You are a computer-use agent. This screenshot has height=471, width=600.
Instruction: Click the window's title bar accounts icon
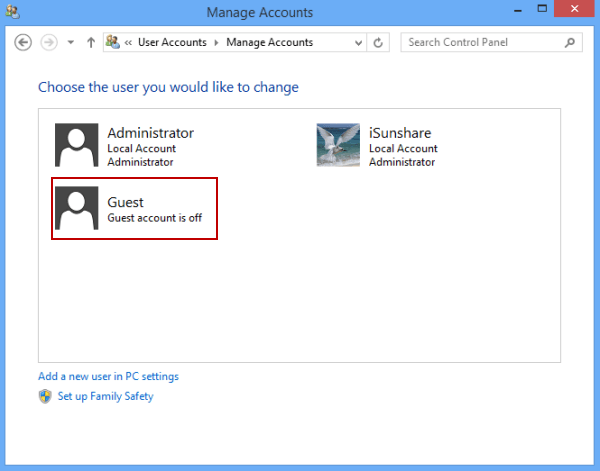12,12
